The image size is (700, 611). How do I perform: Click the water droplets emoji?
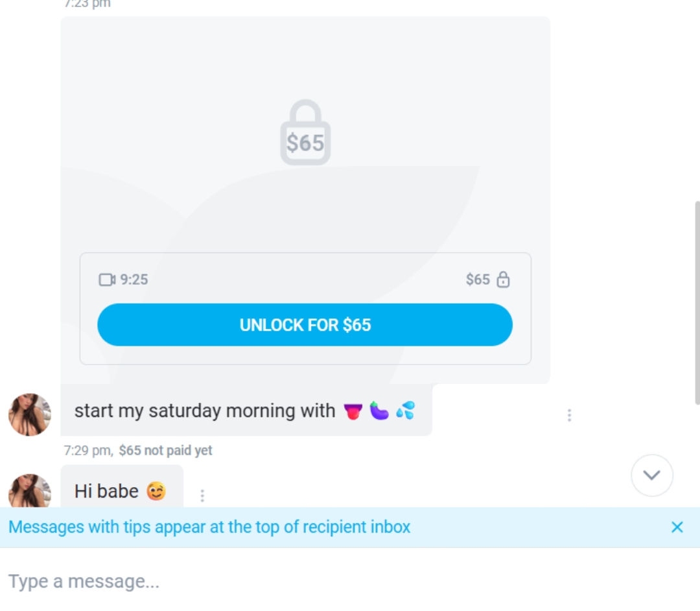[x=406, y=411]
